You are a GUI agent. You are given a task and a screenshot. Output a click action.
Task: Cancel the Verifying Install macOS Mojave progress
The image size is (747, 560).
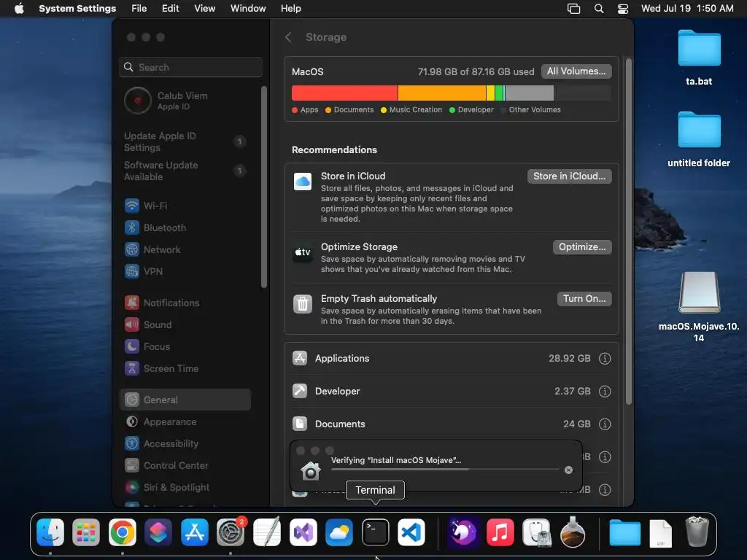click(x=568, y=470)
